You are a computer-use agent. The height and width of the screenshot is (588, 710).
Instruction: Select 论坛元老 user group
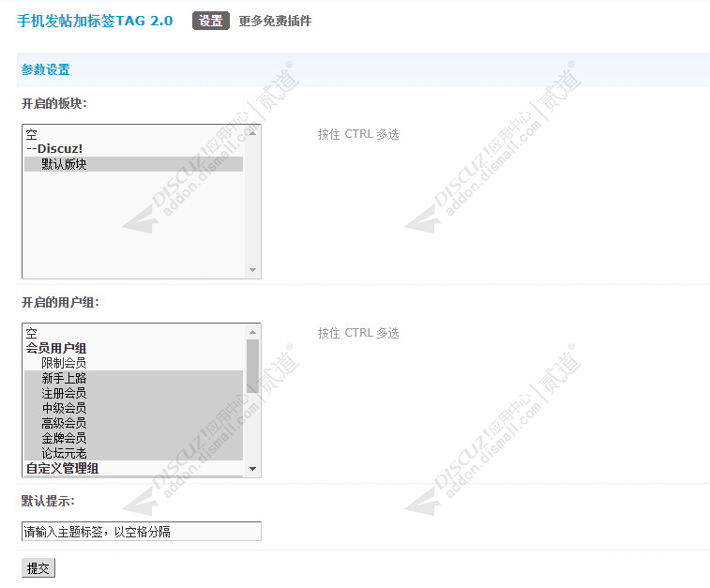(133, 453)
